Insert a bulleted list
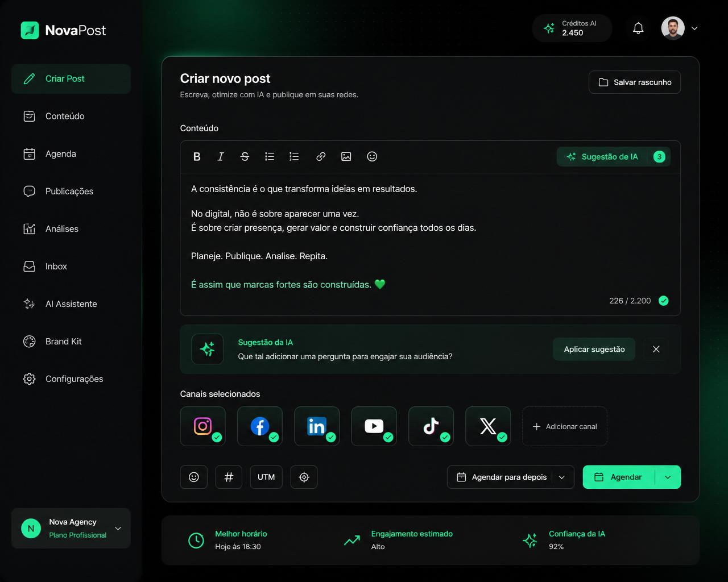Viewport: 728px width, 582px height. click(270, 157)
